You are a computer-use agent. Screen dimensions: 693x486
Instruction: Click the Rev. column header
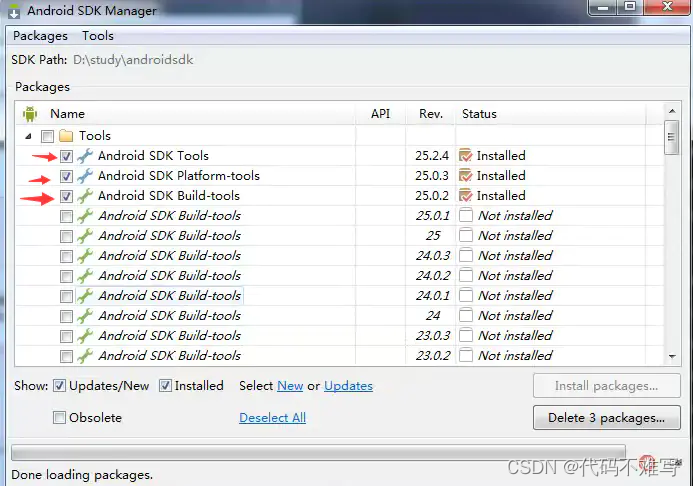[x=430, y=114]
